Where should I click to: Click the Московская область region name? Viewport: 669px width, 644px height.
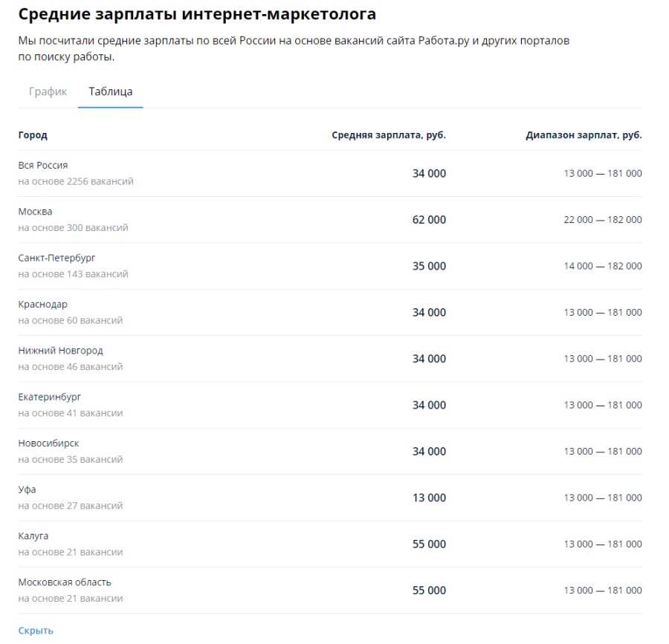65,582
